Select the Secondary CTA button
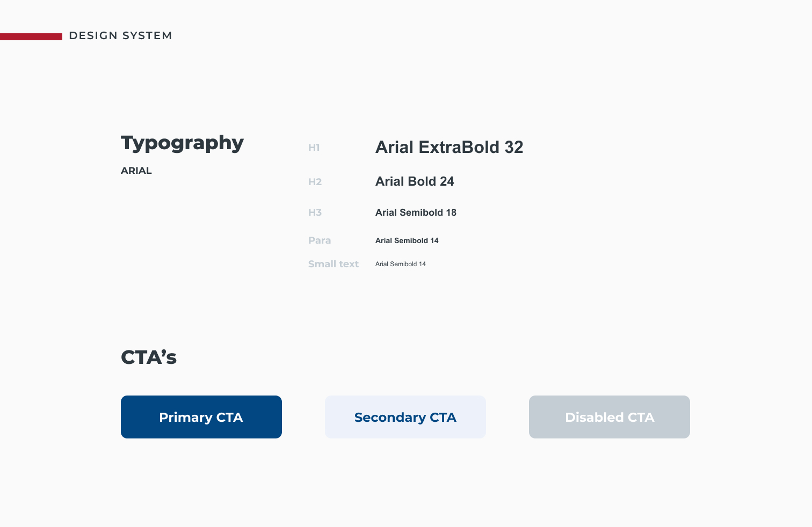812x527 pixels. pyautogui.click(x=405, y=417)
